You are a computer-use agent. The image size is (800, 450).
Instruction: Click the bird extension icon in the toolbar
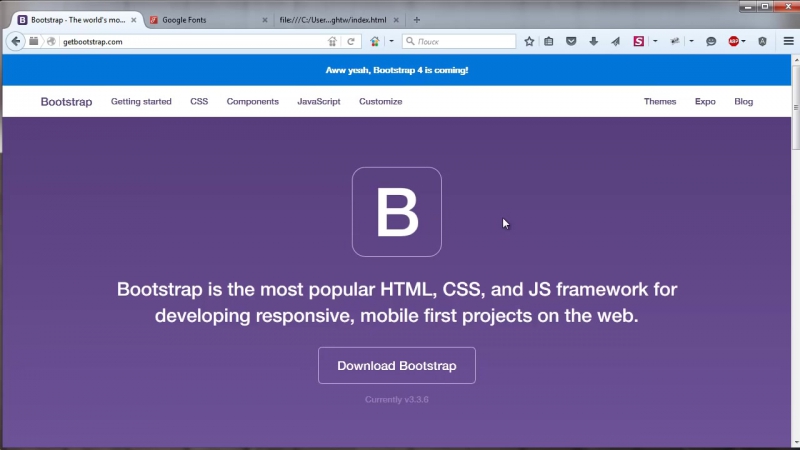coord(674,41)
